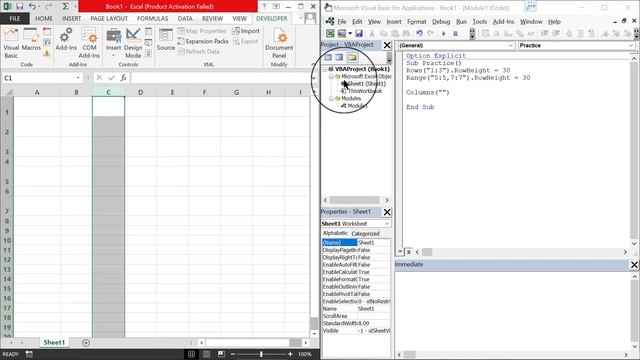Open the Insert menu in VBA editor
The width and height of the screenshot is (640, 360).
393,22
